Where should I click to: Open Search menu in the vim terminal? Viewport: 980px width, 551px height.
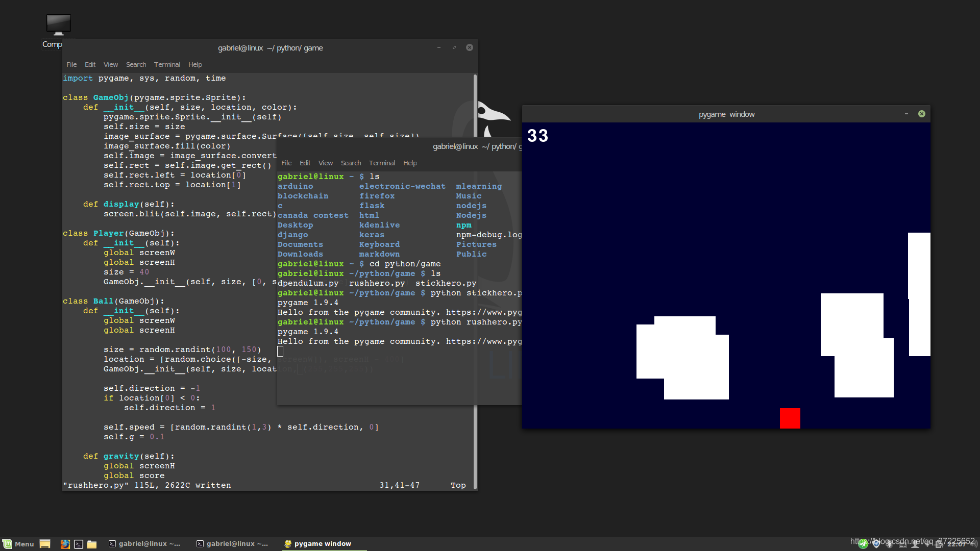[136, 65]
